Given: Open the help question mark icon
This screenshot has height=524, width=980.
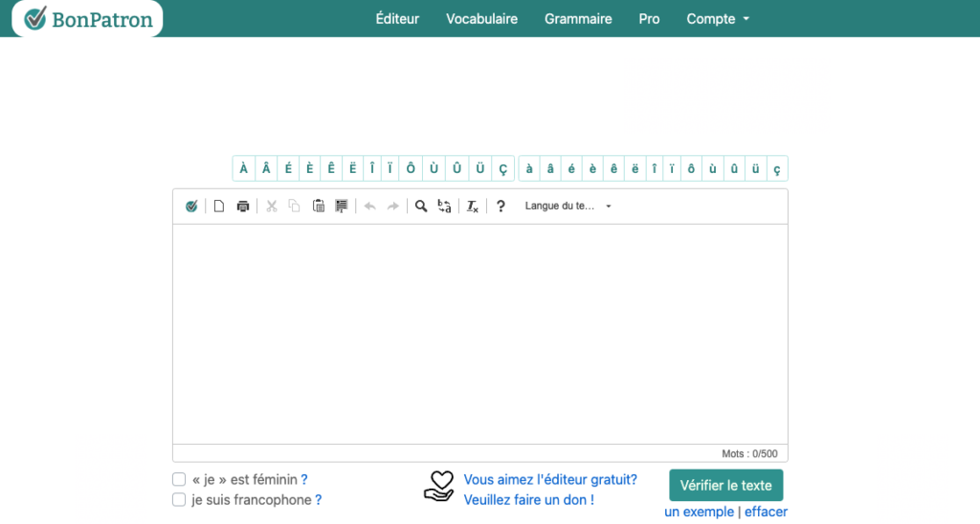Looking at the screenshot, I should [501, 207].
